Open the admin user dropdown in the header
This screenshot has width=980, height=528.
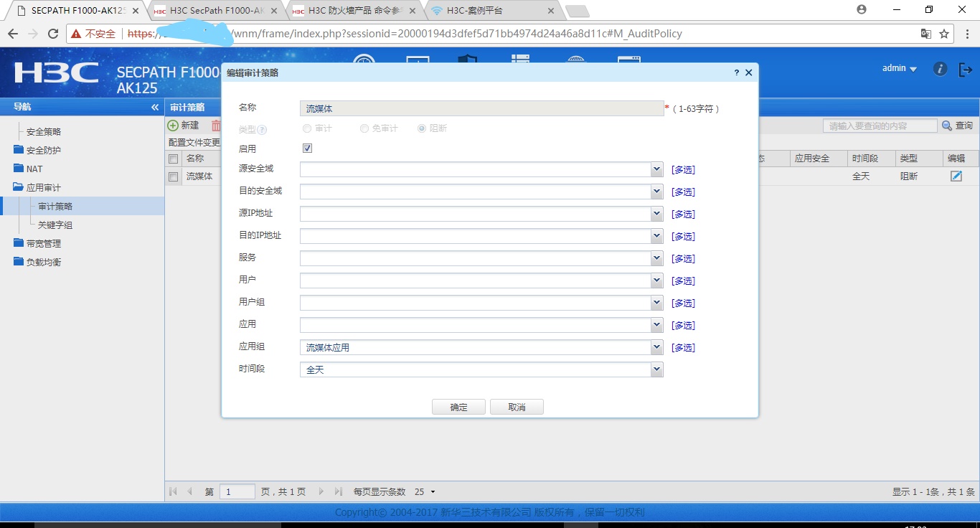[x=900, y=69]
